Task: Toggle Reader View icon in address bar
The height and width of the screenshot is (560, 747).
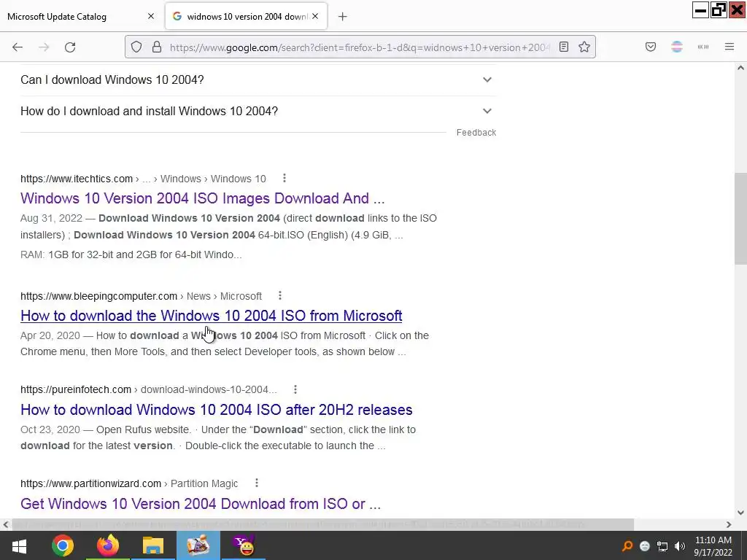Action: pyautogui.click(x=564, y=47)
